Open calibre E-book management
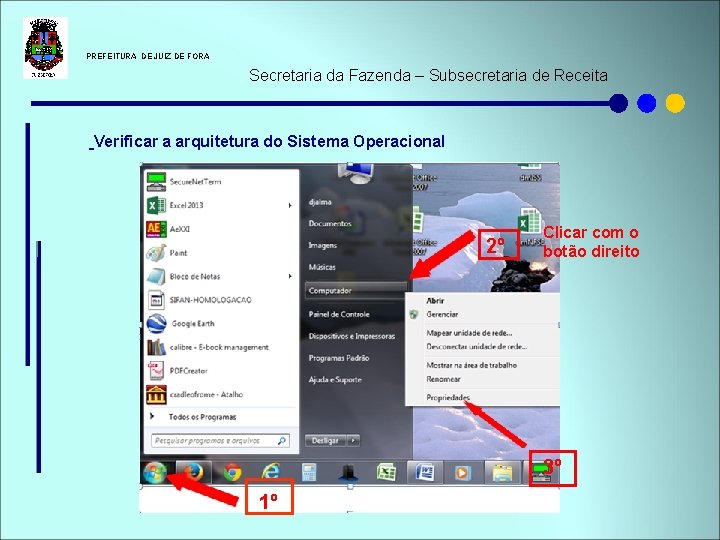 219,347
